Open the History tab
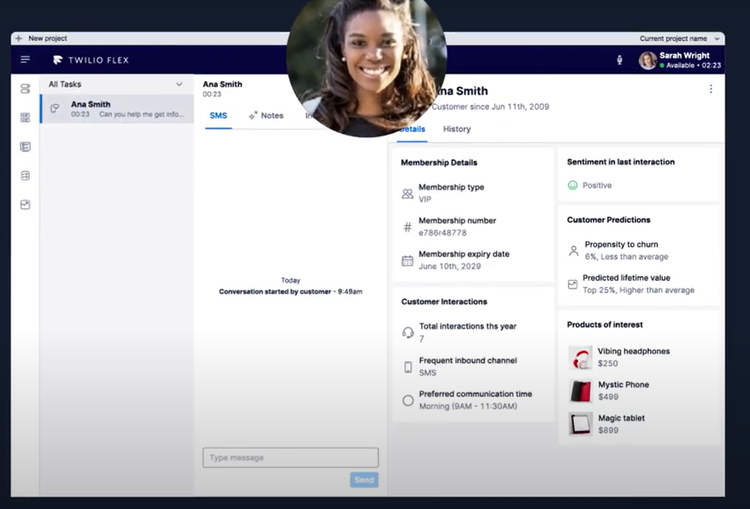 pos(457,129)
